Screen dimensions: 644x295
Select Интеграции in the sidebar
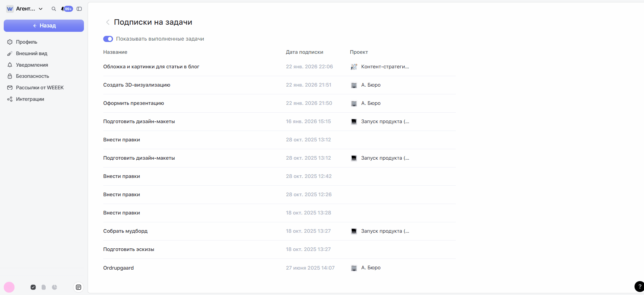pyautogui.click(x=30, y=99)
